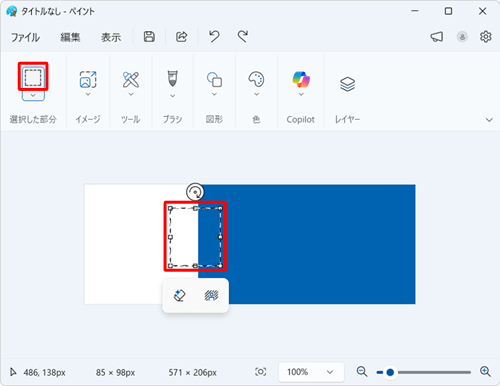Click the feedback megaphone icon
This screenshot has height=386, width=500.
(x=437, y=37)
